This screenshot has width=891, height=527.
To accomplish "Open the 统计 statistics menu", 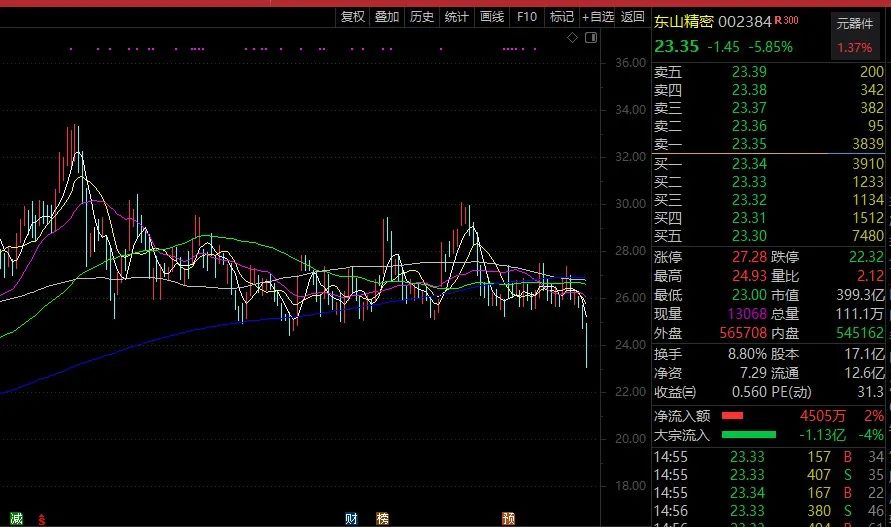I will 456,16.
